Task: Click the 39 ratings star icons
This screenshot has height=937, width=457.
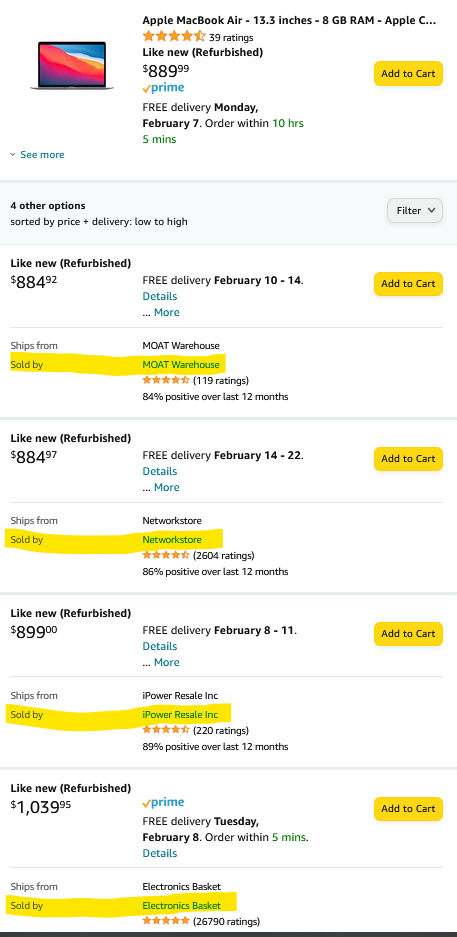Action: 174,36
